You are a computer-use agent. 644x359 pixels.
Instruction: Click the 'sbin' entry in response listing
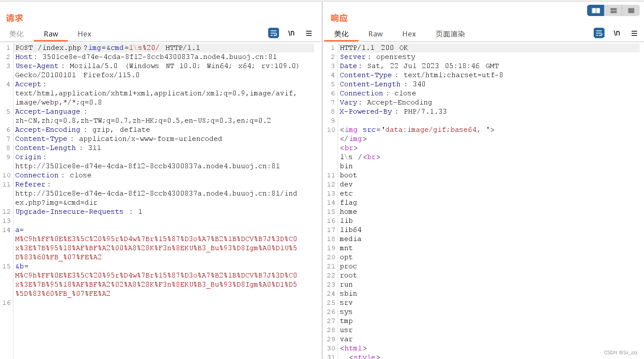(x=348, y=294)
